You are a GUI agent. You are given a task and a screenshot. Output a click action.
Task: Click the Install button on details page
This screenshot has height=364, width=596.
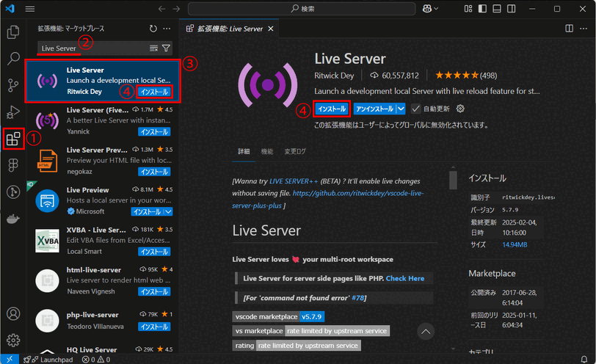click(332, 109)
